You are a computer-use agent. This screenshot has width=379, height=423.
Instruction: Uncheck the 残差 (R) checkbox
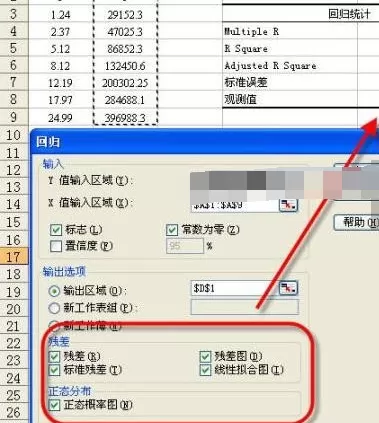coord(54,356)
